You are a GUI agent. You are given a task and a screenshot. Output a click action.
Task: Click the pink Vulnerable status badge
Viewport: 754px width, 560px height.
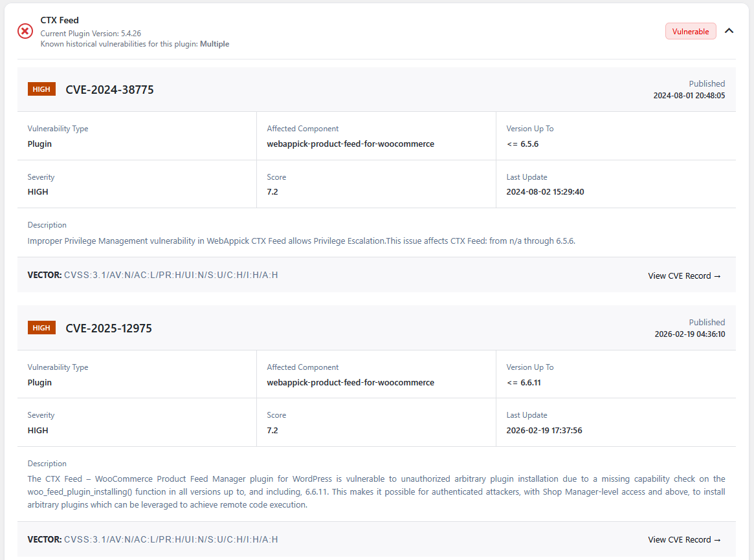(x=691, y=31)
